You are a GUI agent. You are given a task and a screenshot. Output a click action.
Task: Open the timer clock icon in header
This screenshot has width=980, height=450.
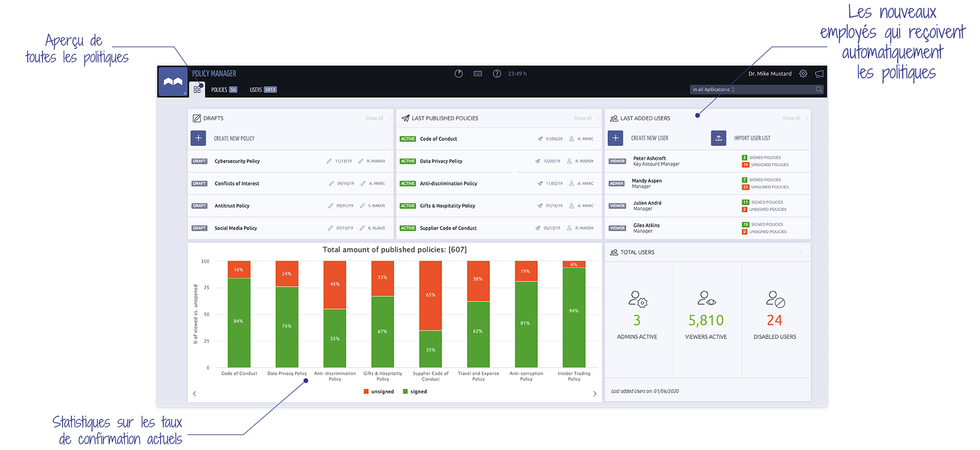click(459, 73)
